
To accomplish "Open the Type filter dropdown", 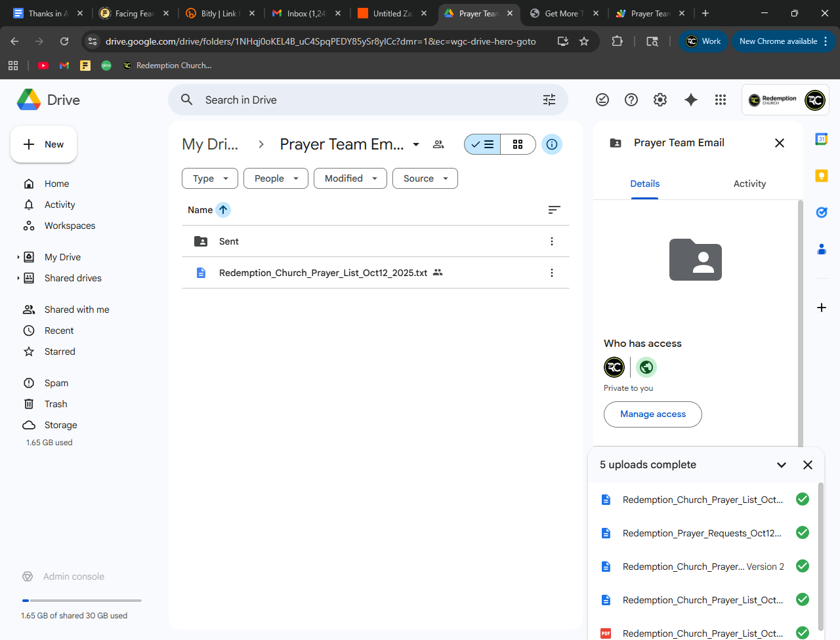I will tap(210, 178).
